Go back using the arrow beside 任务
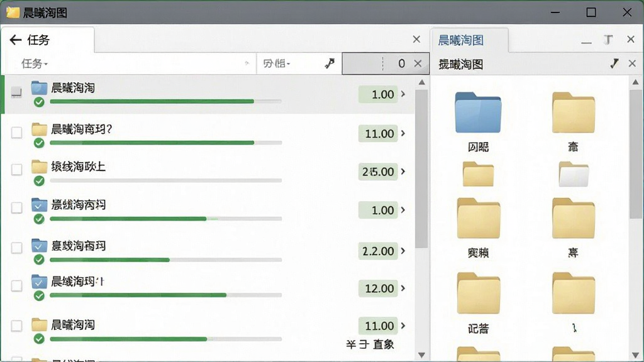Viewport: 644px width, 362px height. pos(16,40)
